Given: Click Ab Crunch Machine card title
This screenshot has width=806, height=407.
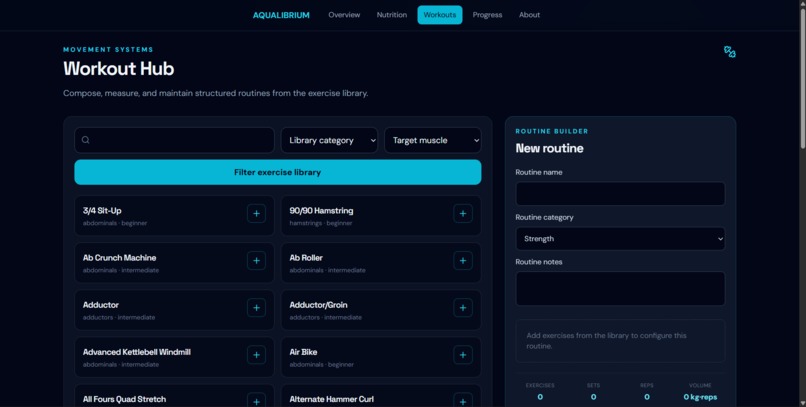Looking at the screenshot, I should tap(119, 258).
